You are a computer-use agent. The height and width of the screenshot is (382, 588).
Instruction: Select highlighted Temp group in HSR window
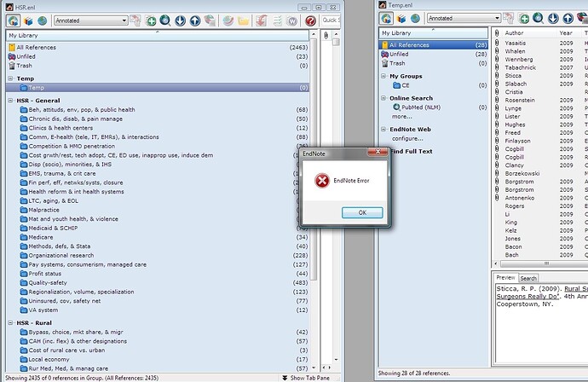click(158, 88)
